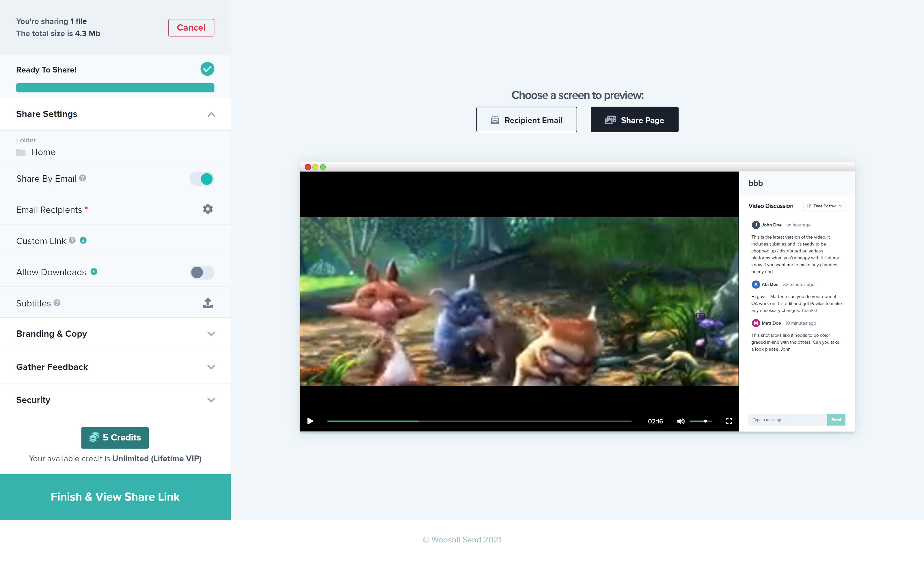Click the video preview frame
The height and width of the screenshot is (569, 924).
pos(519,301)
